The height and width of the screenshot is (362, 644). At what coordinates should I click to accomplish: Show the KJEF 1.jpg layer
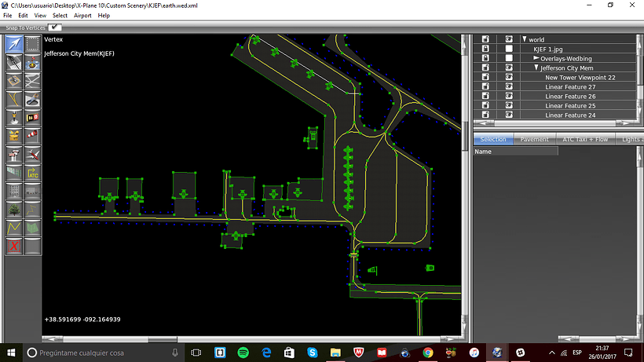point(509,49)
